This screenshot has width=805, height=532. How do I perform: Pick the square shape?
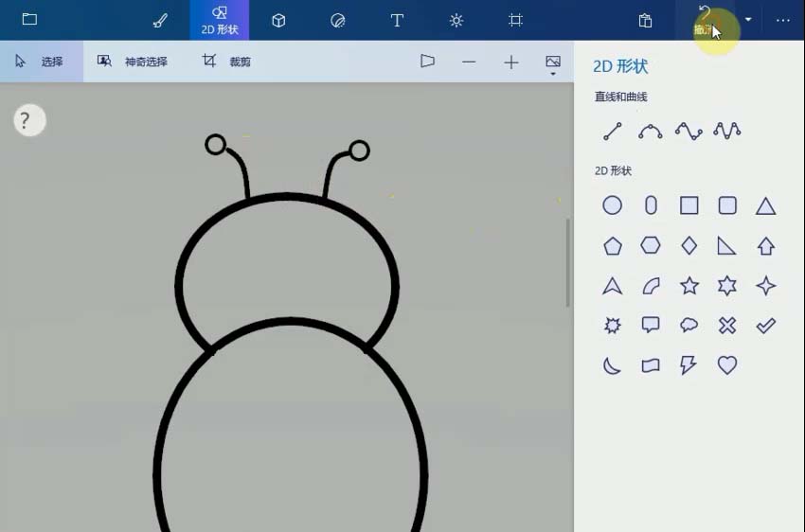(689, 205)
